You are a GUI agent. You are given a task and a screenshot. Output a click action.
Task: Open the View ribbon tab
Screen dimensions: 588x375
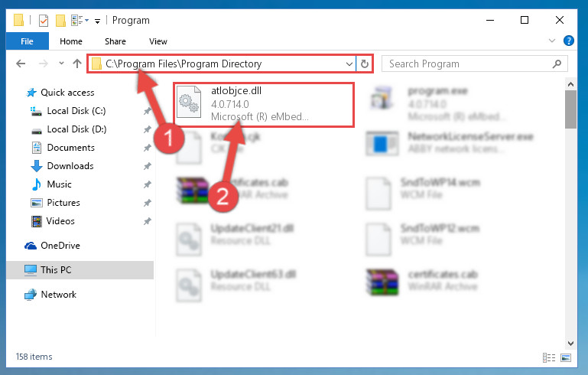[158, 41]
